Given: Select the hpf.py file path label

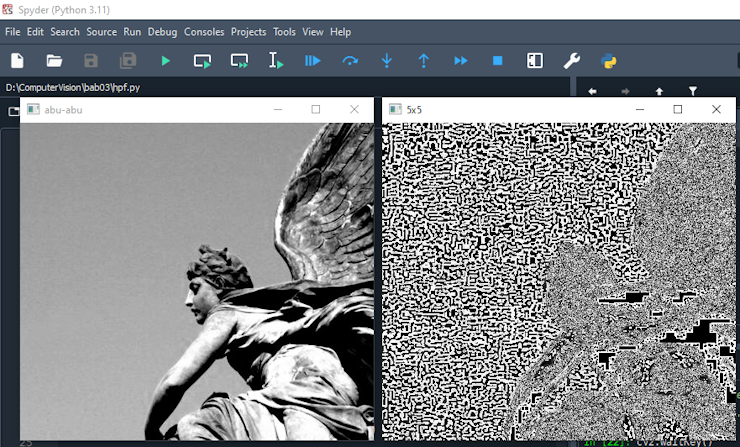Looking at the screenshot, I should 73,87.
